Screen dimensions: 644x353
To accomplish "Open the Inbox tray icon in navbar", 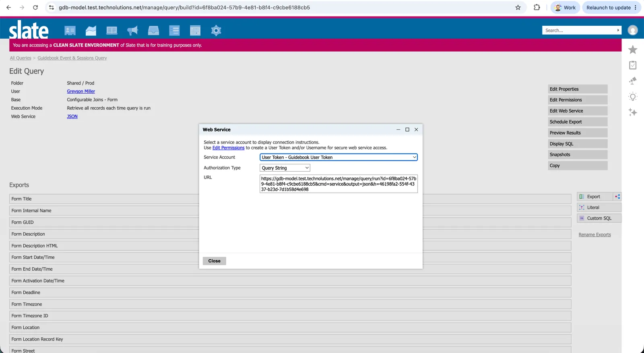I will click(153, 31).
